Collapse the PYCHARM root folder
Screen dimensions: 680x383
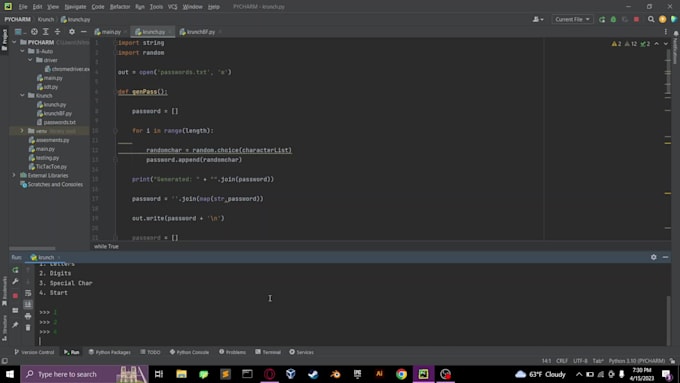click(x=14, y=42)
